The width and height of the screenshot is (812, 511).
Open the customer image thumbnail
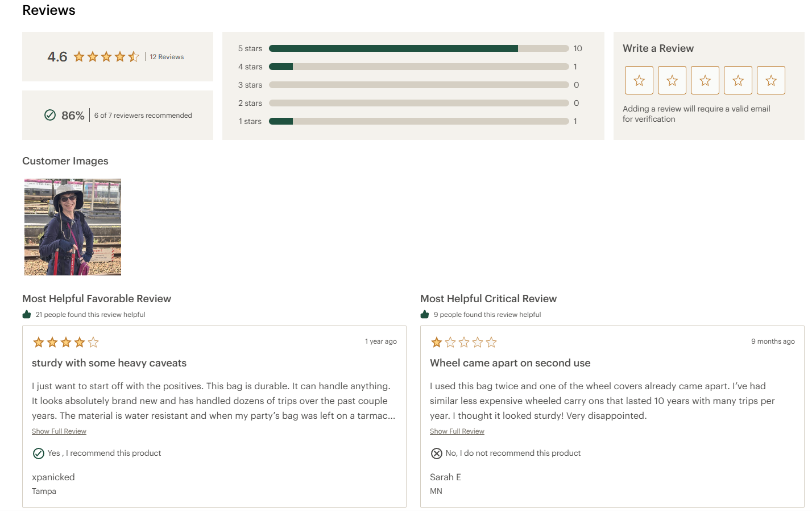(x=72, y=226)
